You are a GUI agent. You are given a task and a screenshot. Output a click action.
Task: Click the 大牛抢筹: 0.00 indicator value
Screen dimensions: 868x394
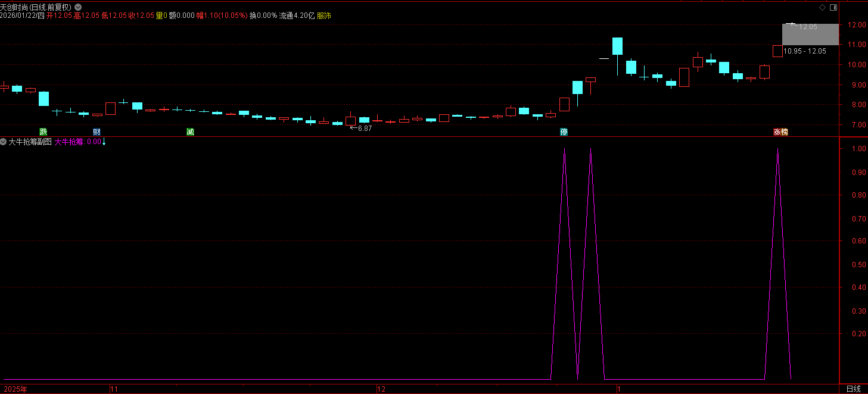click(78, 142)
